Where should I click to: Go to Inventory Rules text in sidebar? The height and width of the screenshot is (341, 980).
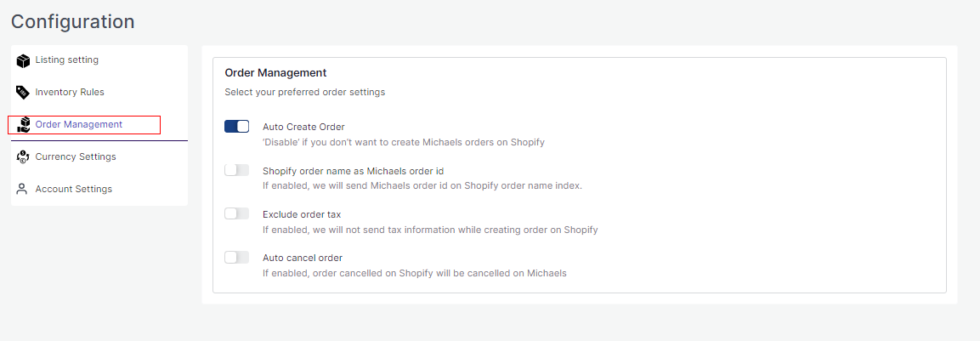tap(70, 92)
